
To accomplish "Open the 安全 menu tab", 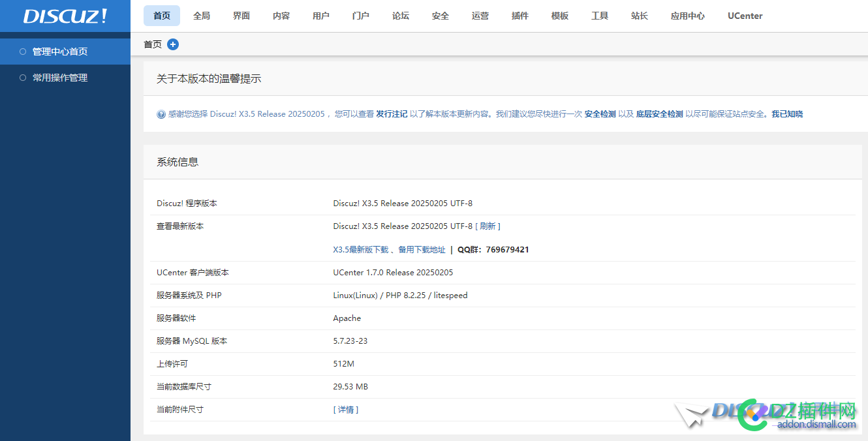I will coord(441,16).
